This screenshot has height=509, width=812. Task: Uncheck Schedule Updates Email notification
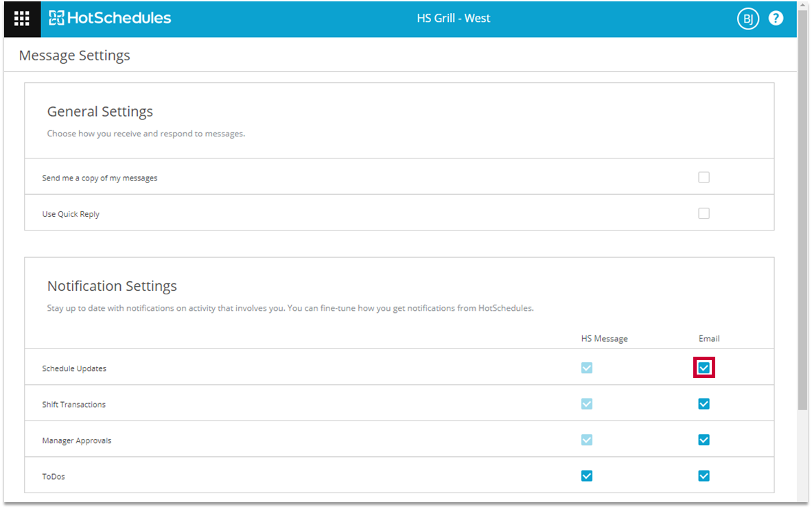coord(704,368)
